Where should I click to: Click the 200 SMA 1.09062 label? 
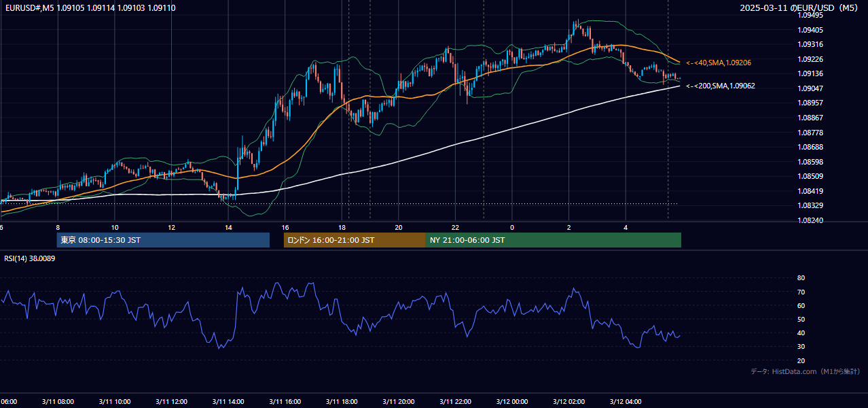[x=720, y=86]
